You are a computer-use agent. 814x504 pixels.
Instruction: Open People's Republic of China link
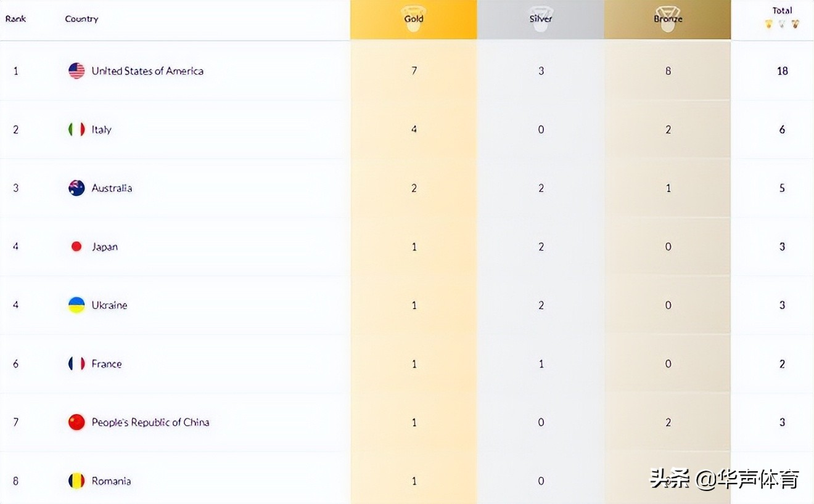(x=150, y=422)
